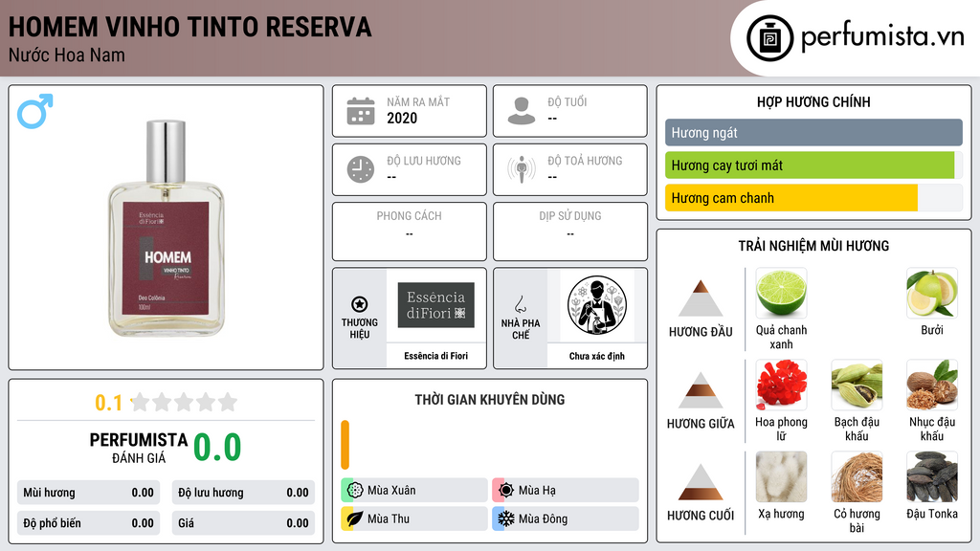
Task: Click the green 0.0 Perfumista score
Action: tap(217, 447)
